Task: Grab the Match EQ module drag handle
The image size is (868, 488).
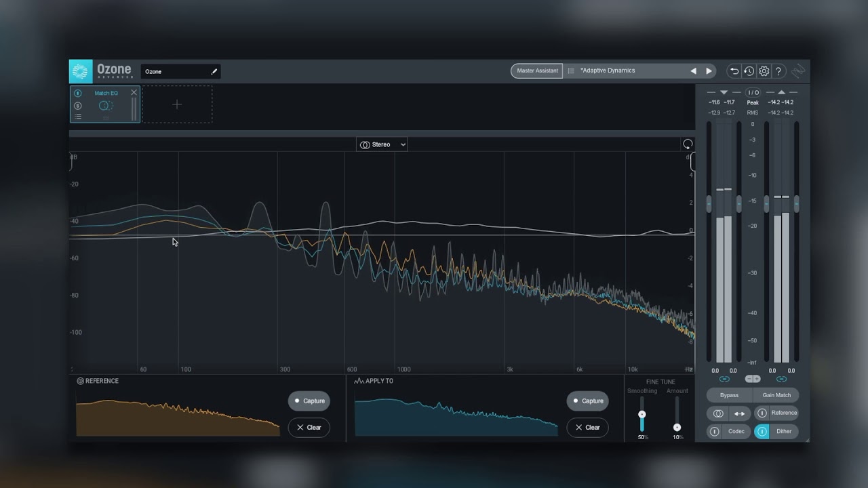Action: pyautogui.click(x=105, y=118)
